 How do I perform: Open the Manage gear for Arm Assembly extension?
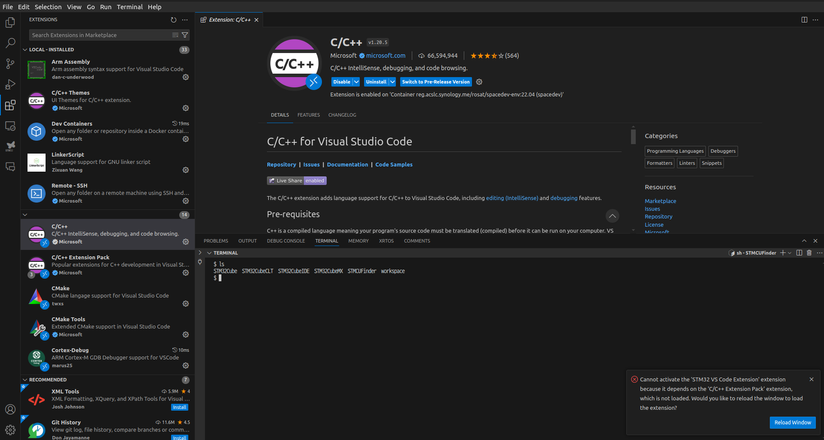tap(186, 77)
